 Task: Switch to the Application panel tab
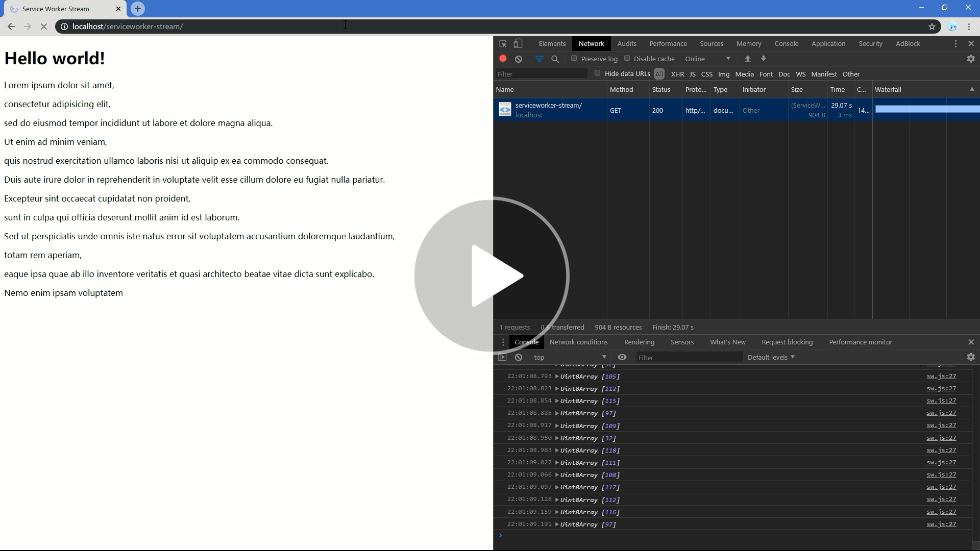click(828, 43)
